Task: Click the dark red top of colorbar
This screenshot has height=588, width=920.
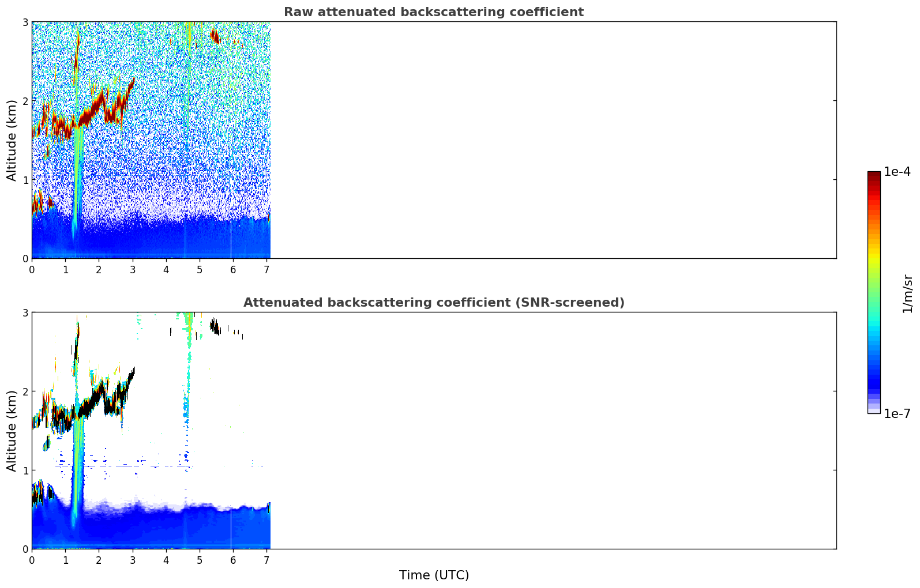Action: click(874, 178)
